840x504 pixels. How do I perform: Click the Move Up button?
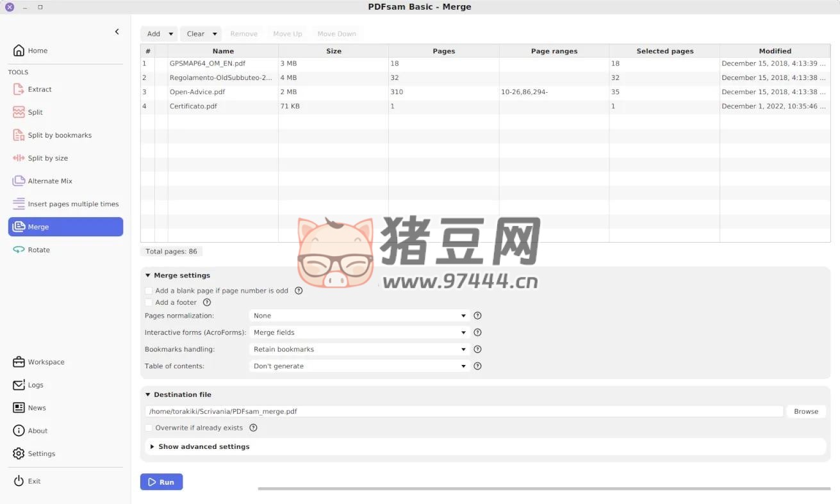tap(288, 34)
